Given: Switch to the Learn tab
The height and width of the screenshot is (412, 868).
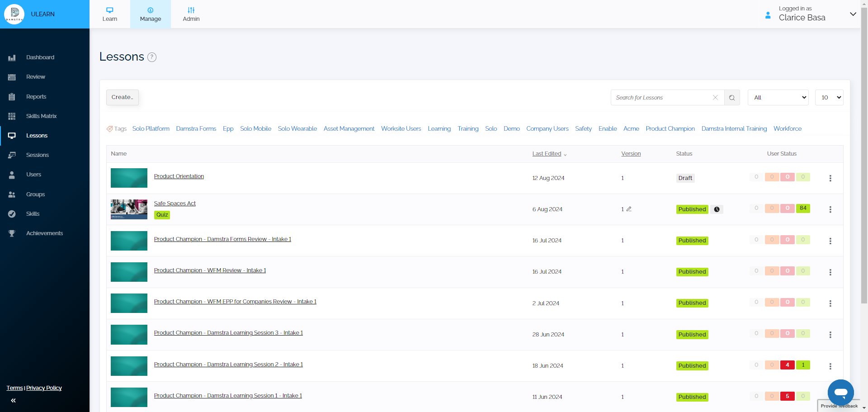Looking at the screenshot, I should click(x=110, y=14).
